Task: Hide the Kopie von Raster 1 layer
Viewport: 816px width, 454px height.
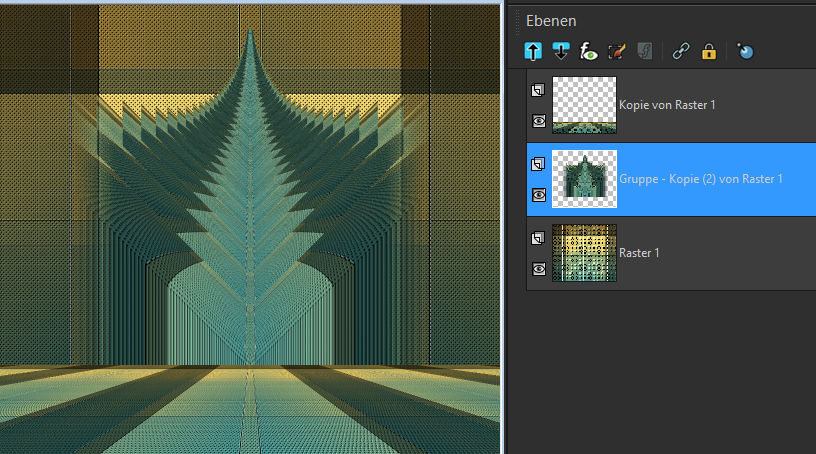Action: click(539, 121)
